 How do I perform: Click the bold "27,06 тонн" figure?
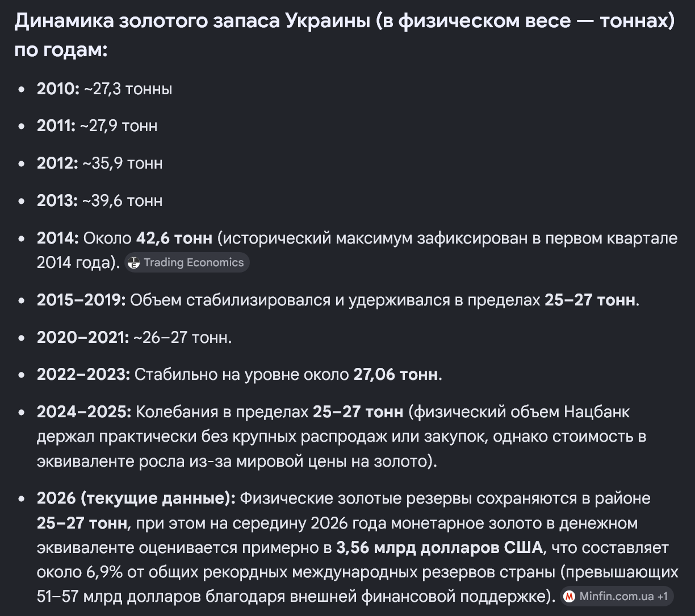tap(396, 375)
